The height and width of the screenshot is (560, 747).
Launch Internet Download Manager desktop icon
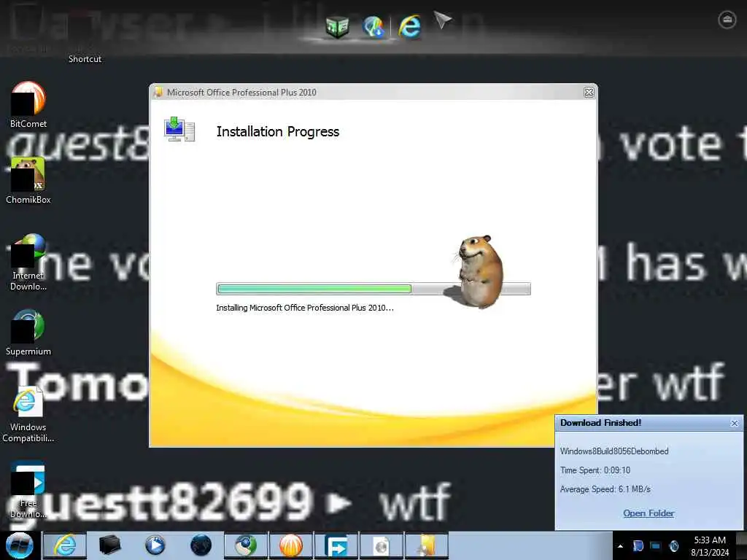(28, 262)
